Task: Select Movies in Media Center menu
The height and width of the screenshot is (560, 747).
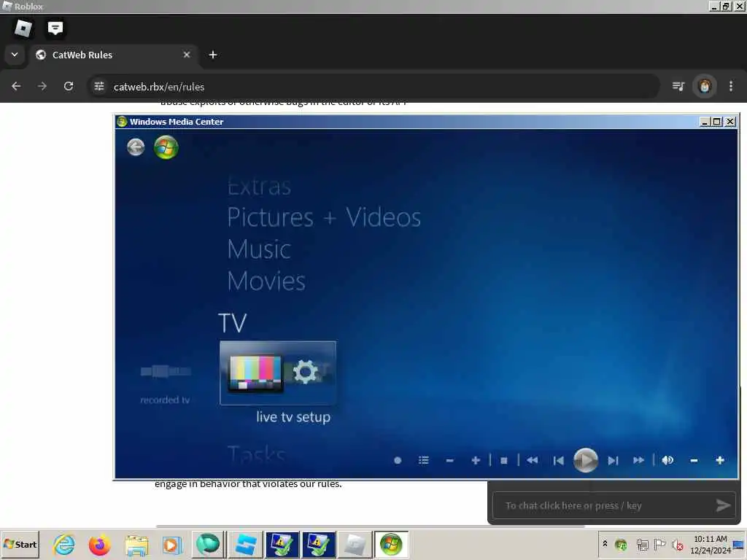Action: tap(266, 281)
